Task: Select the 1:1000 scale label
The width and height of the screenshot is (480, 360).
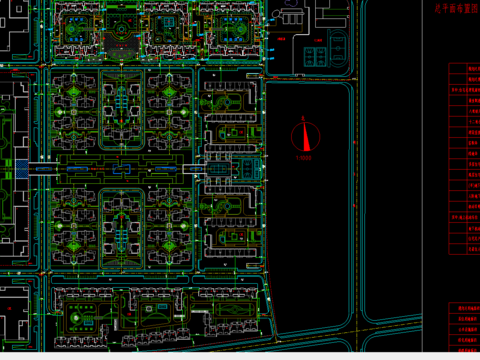Action: point(303,158)
